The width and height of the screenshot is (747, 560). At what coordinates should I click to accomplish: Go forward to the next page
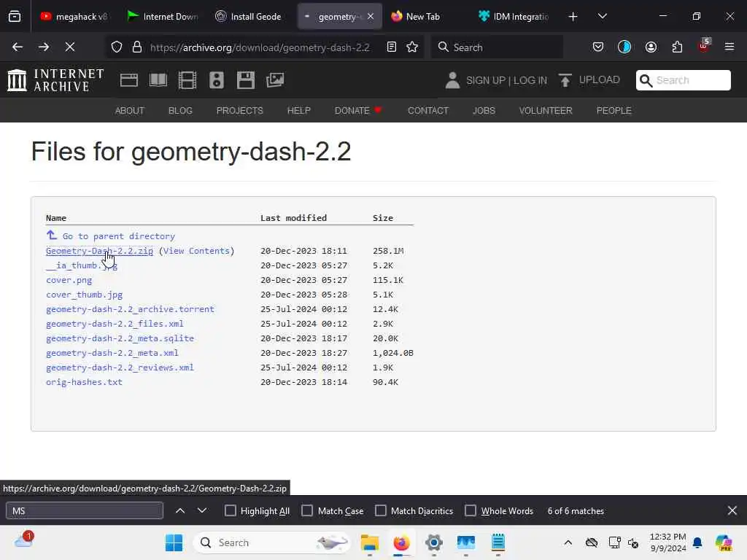[x=44, y=47]
